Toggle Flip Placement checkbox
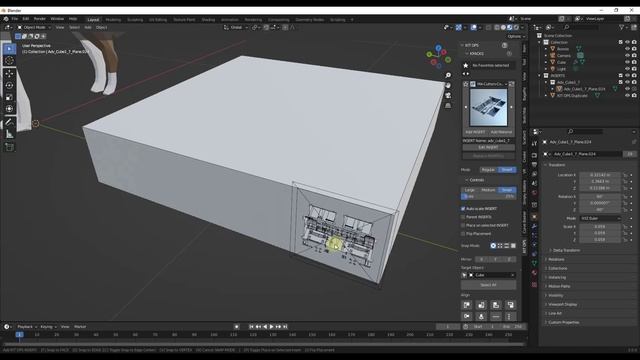 463,234
